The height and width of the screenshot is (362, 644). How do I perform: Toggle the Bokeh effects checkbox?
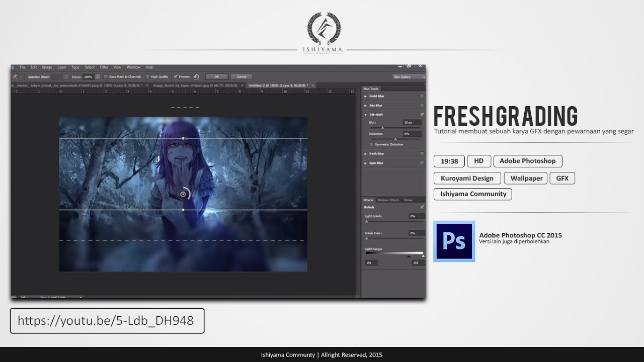(x=422, y=207)
